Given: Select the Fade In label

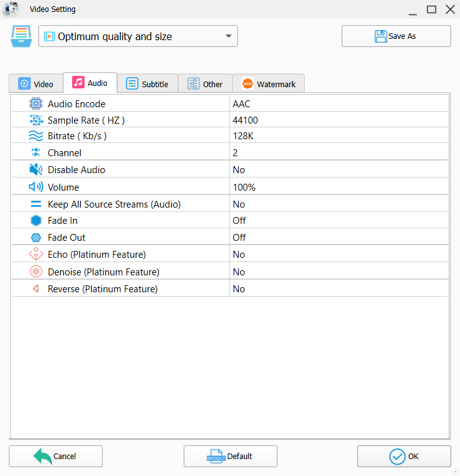Looking at the screenshot, I should [63, 220].
